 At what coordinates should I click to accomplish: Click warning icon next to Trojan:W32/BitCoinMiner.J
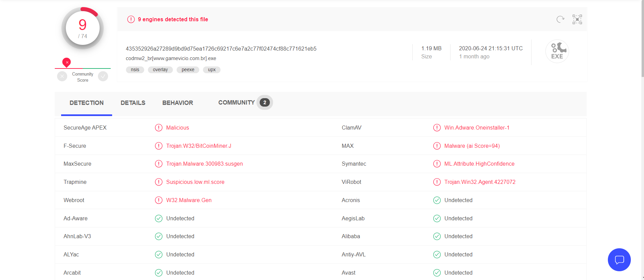159,146
